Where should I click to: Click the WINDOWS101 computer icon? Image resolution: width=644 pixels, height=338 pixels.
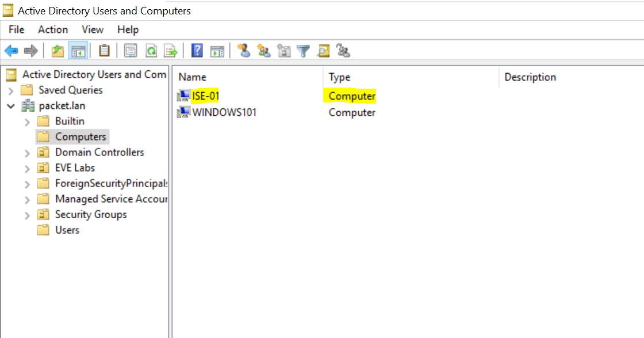(x=183, y=112)
